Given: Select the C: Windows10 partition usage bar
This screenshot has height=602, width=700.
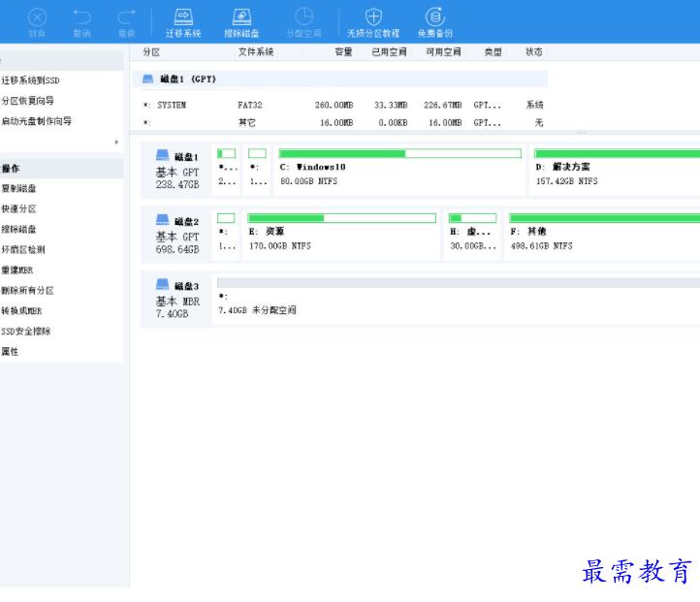Looking at the screenshot, I should (x=399, y=153).
